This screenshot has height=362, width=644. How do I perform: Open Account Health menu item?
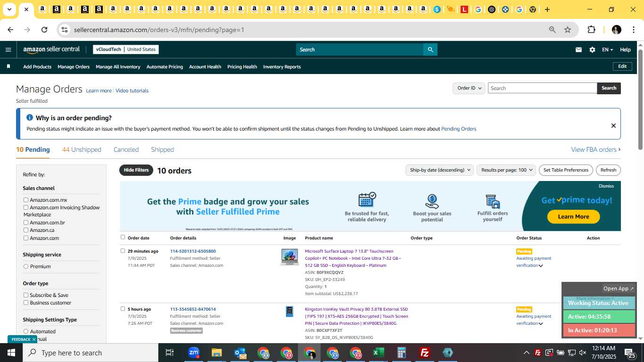205,66
